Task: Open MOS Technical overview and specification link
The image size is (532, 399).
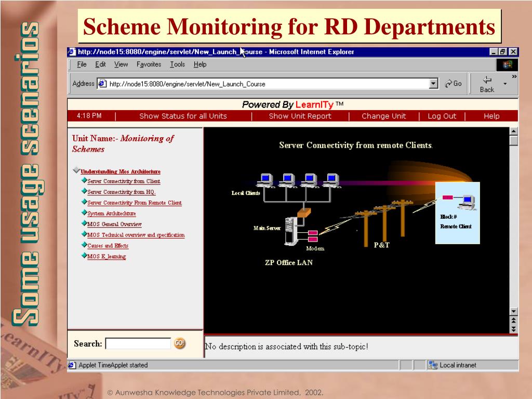Action: pyautogui.click(x=136, y=235)
